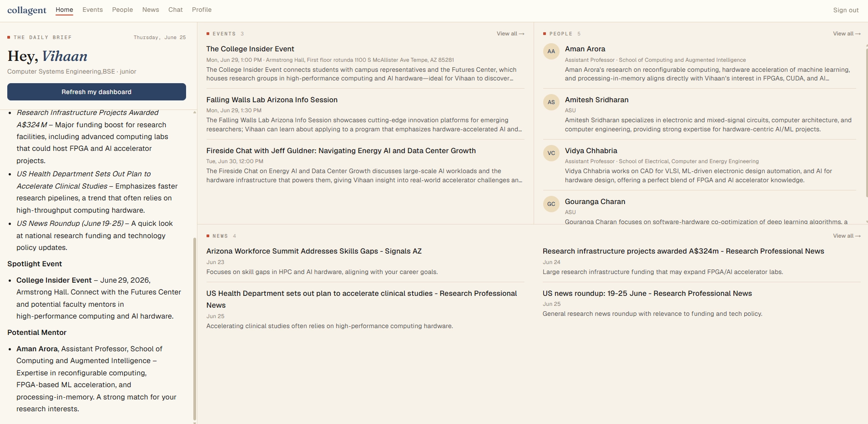Open Aman Arora's AA avatar

pyautogui.click(x=551, y=51)
